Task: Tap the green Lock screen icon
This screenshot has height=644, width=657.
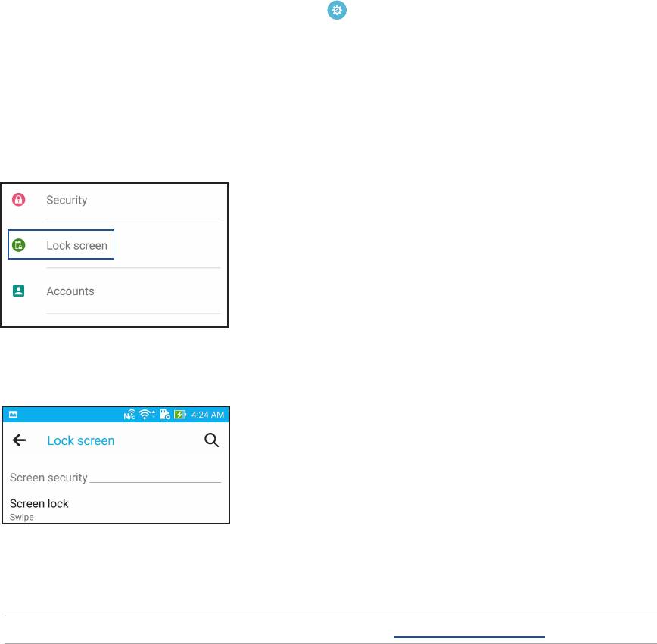Action: pos(19,245)
